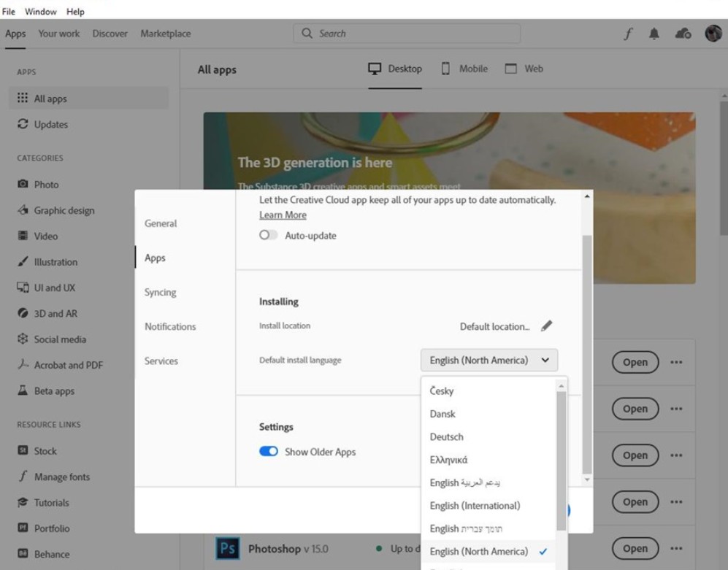Click the search input field
This screenshot has height=570, width=728.
tap(407, 34)
